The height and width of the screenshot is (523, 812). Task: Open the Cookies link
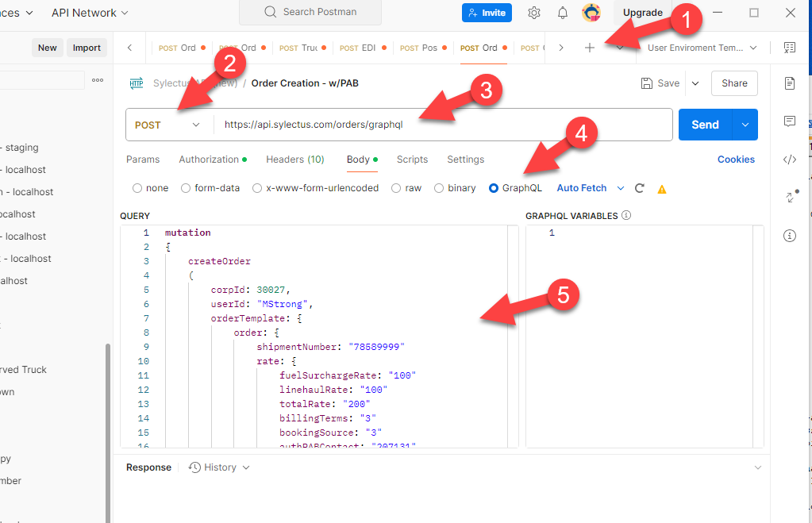[x=736, y=160]
